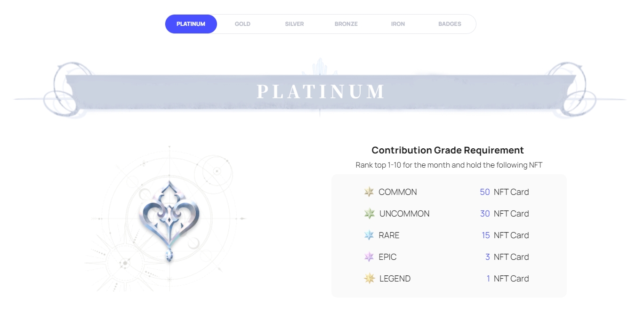Click the UNCOMMON rarity label
Viewport: 644px width, 330px height.
tap(404, 214)
